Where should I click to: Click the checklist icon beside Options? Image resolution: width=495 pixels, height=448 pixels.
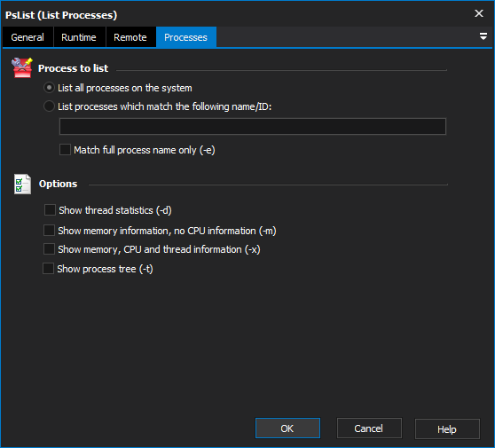coord(22,184)
